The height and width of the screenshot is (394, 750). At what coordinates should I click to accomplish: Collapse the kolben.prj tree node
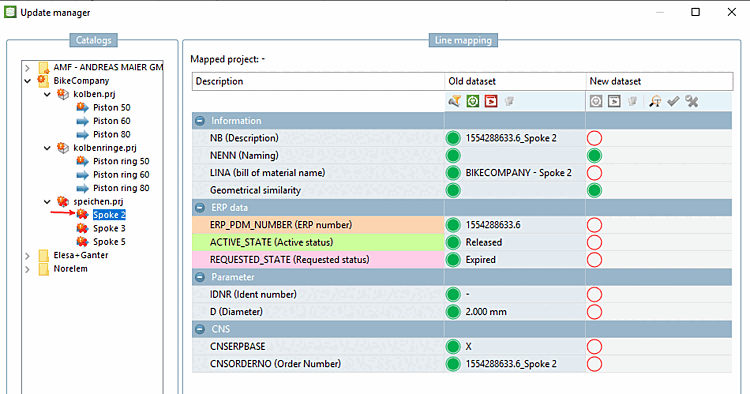(x=47, y=94)
